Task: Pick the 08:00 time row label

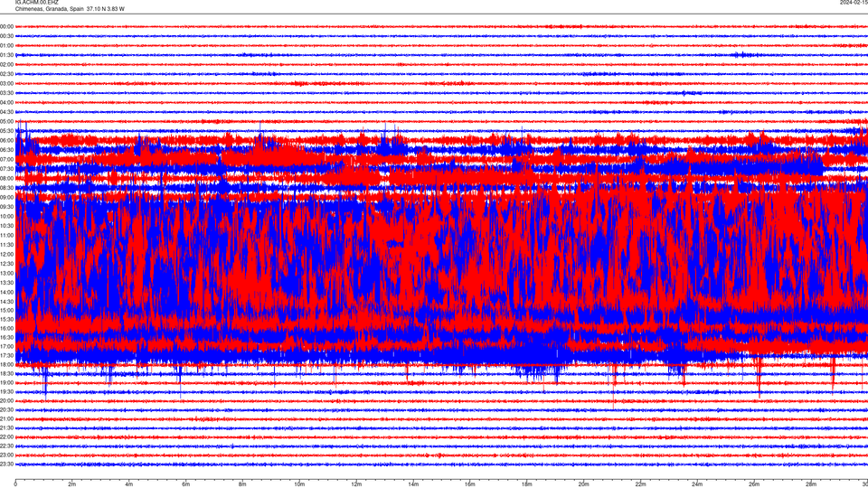Action: click(6, 178)
